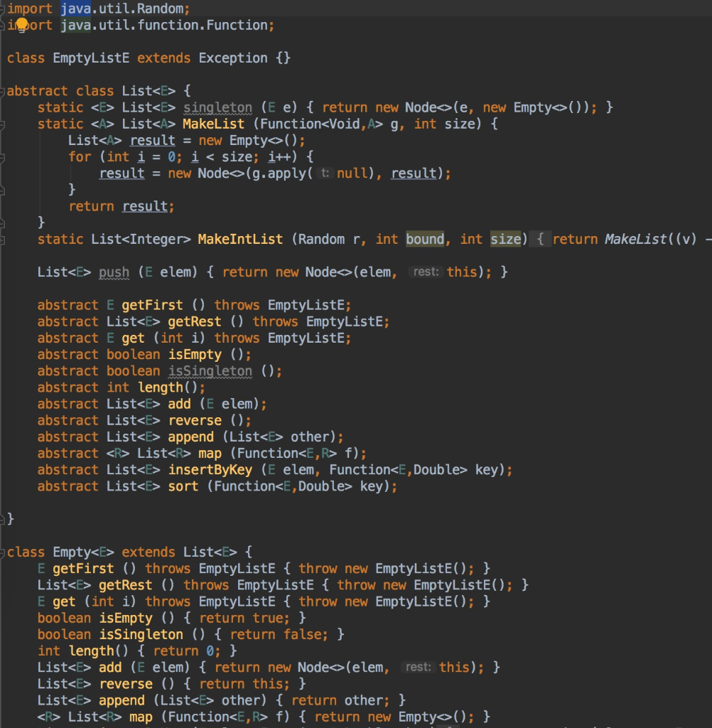This screenshot has height=728, width=712.
Task: Click the fold arrow beside class Empty declaration
Action: click(x=3, y=552)
